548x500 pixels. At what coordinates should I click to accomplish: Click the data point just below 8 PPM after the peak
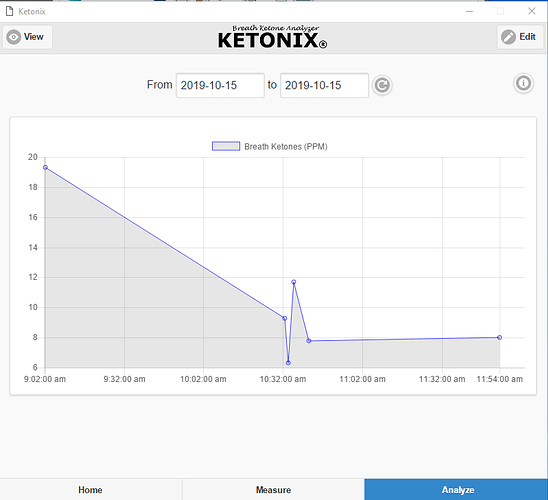tap(309, 341)
